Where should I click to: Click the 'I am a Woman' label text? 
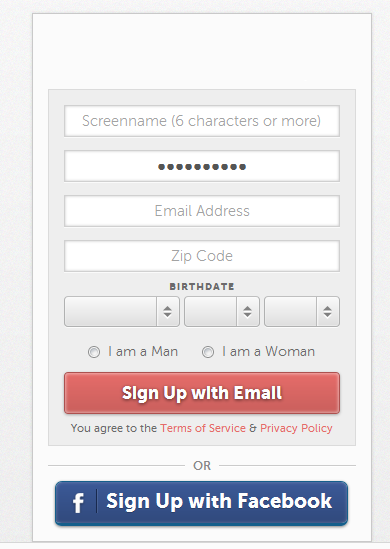(x=269, y=351)
